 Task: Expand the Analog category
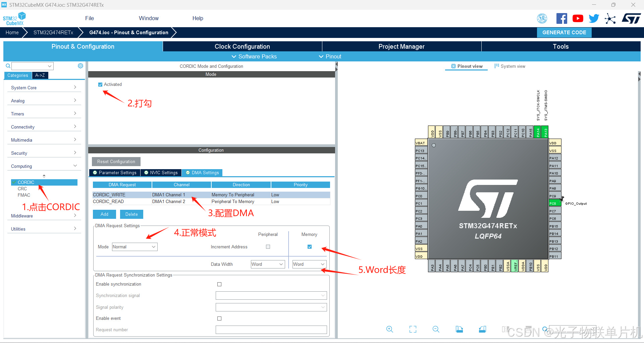pyautogui.click(x=44, y=101)
